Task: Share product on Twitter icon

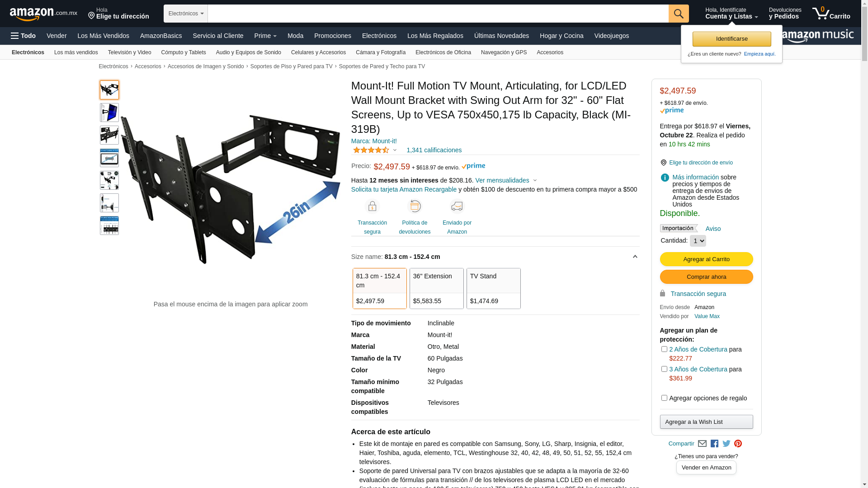Action: click(726, 444)
